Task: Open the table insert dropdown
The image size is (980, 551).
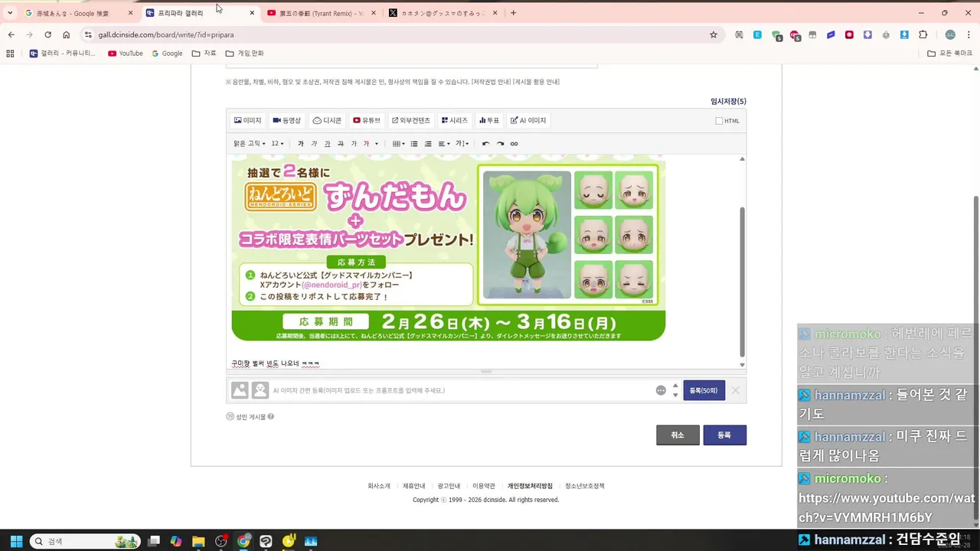Action: [398, 144]
